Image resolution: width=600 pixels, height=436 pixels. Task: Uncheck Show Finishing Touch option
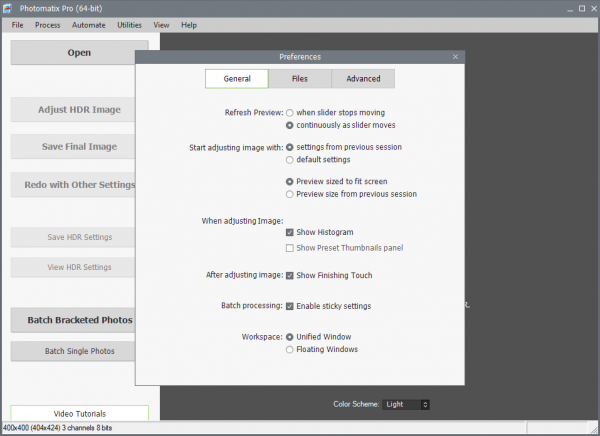pyautogui.click(x=290, y=275)
